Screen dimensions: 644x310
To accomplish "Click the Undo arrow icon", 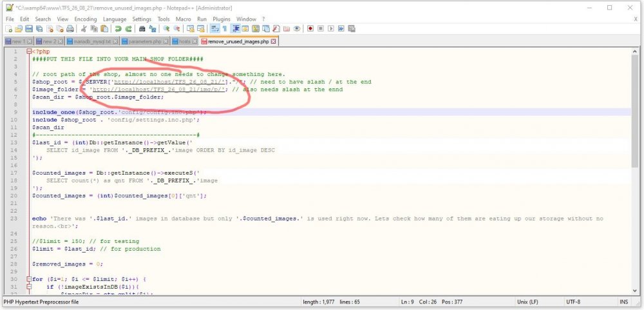I will click(118, 29).
